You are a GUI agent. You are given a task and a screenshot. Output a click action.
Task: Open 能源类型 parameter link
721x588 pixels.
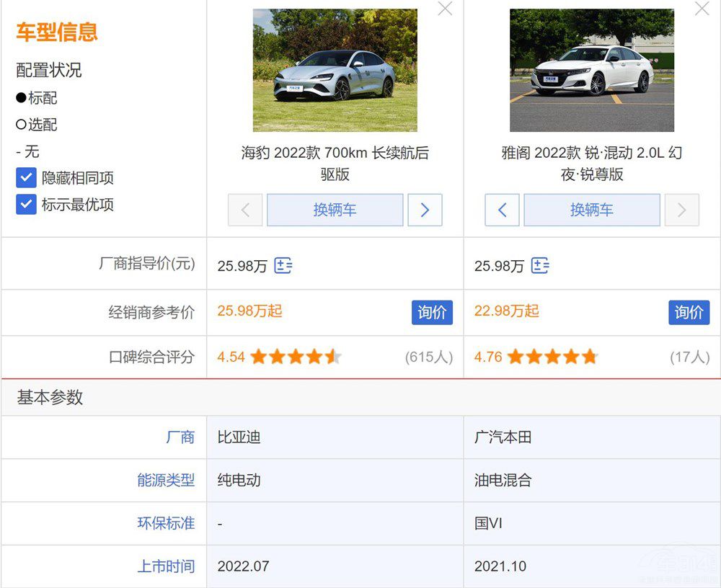pyautogui.click(x=166, y=481)
